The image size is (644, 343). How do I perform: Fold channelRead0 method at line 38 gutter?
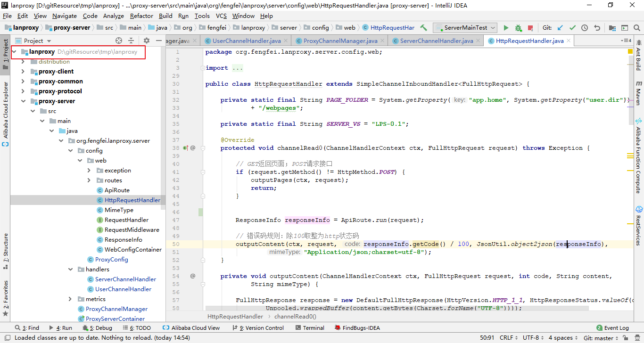(203, 148)
